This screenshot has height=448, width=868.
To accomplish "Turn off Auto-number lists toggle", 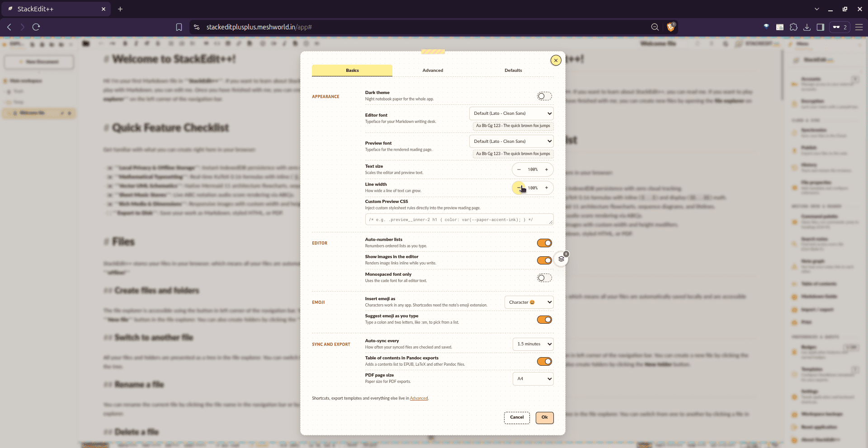I will pyautogui.click(x=544, y=243).
